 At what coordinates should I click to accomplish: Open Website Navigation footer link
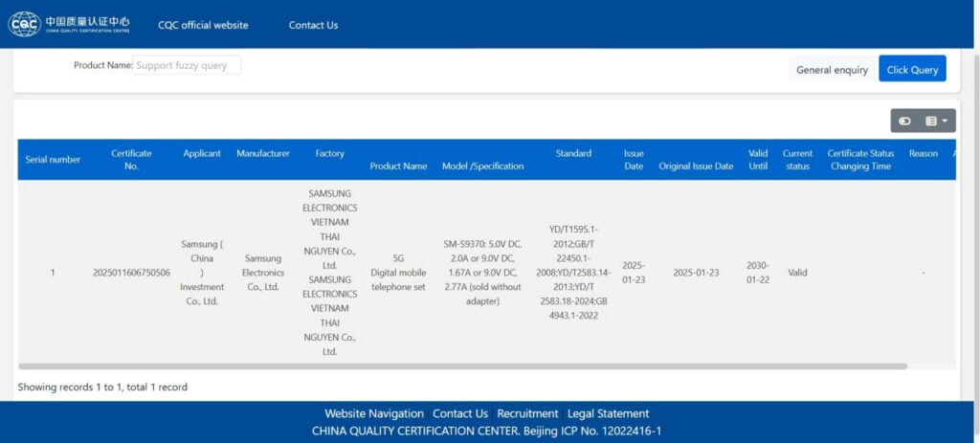click(374, 413)
